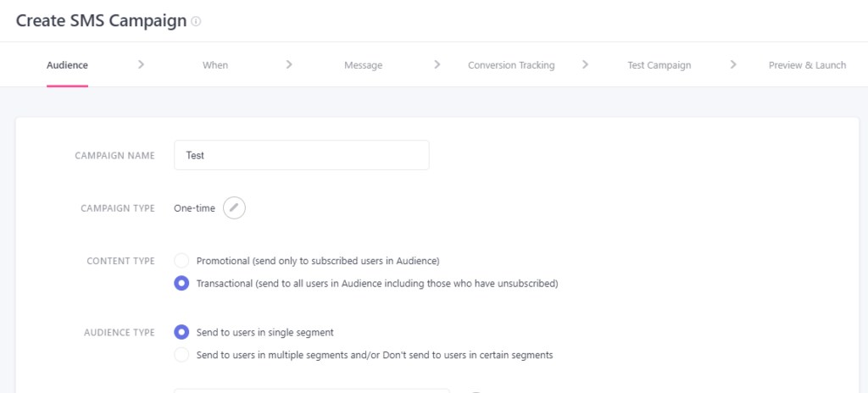
Task: Edit campaign type with the pencil icon
Action: tap(234, 208)
